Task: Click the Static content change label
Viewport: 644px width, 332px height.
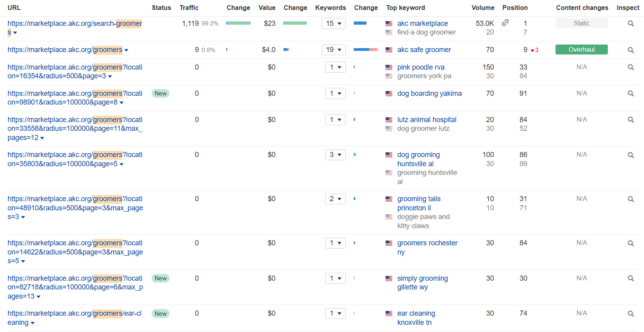Action: 582,23
